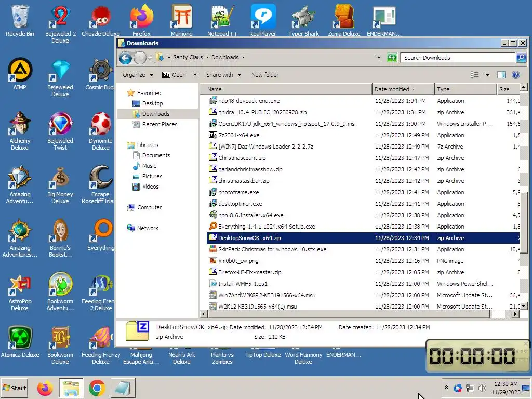Expand view options dropdown arrow
The image size is (532, 399).
coord(487,75)
